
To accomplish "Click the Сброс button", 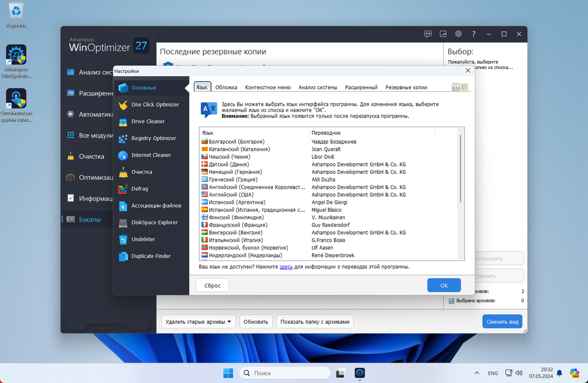I will [212, 285].
